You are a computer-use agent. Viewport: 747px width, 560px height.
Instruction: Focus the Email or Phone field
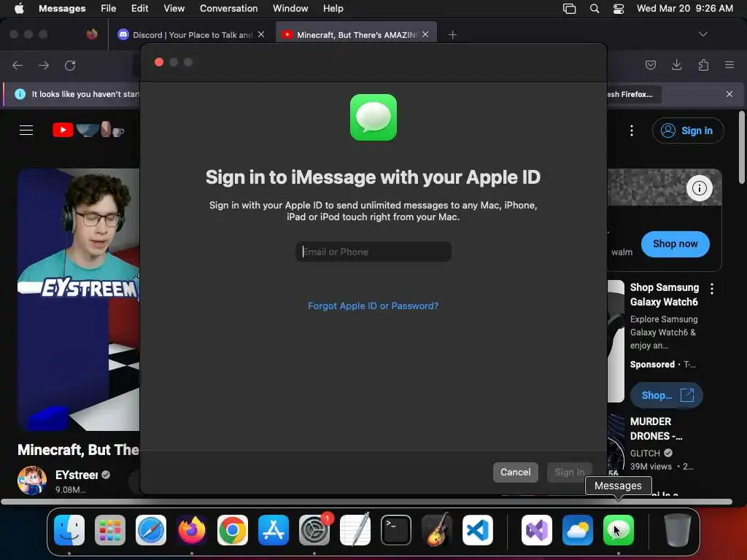373,252
